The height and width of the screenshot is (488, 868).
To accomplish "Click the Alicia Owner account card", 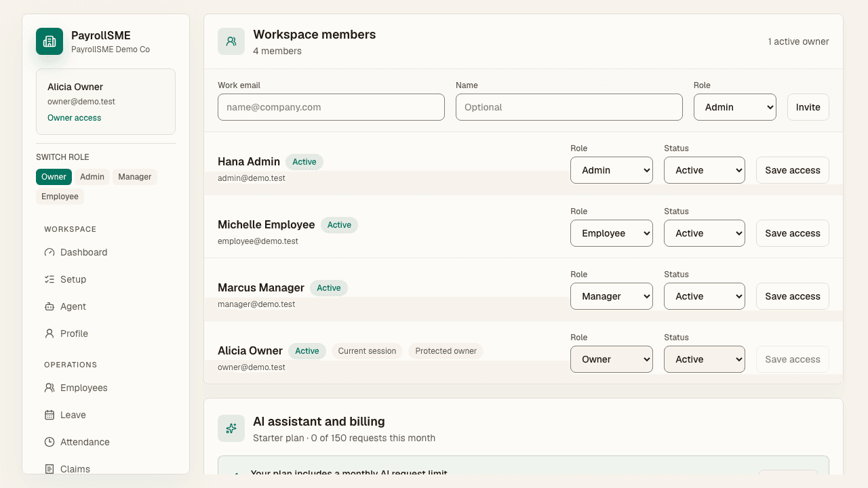I will coord(106,102).
